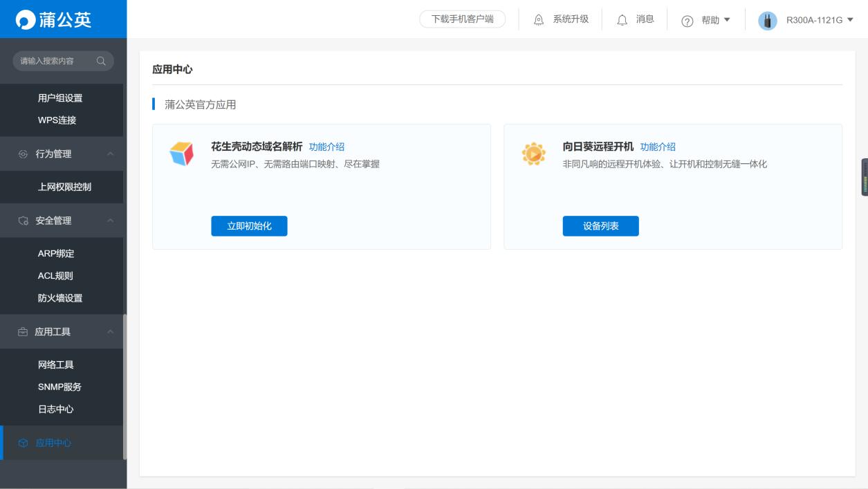This screenshot has width=868, height=489.
Task: Click the 应用中心 sidebar icon
Action: coord(23,443)
